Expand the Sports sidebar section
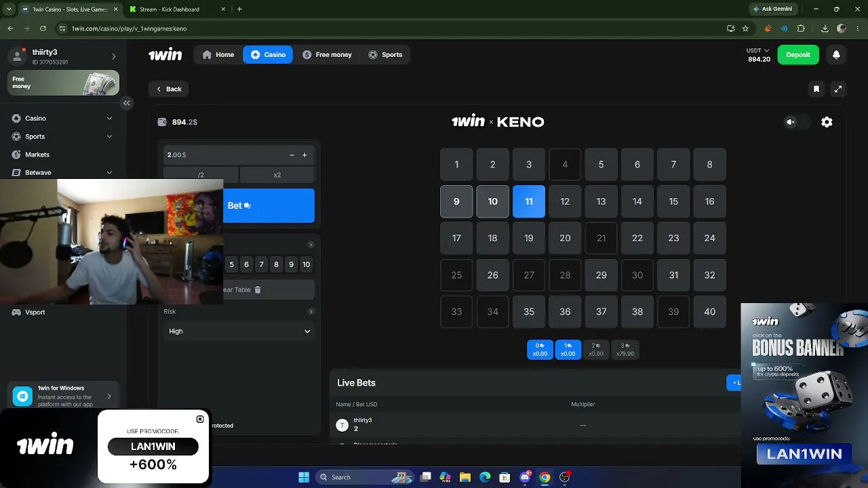The image size is (868, 488). coord(109,137)
